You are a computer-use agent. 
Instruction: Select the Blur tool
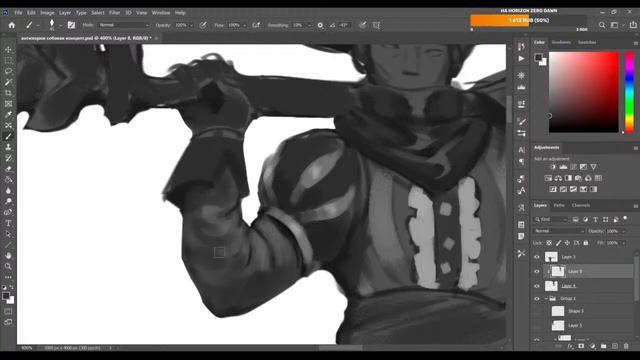tap(8, 191)
